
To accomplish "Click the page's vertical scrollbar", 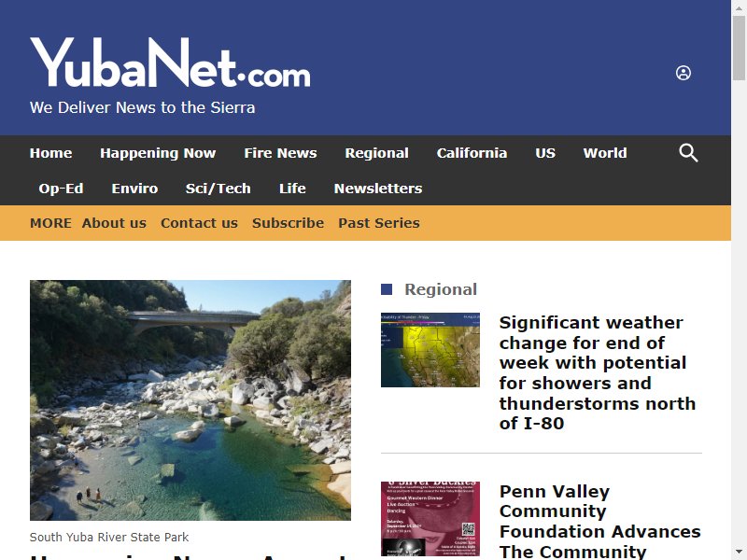I will click(739, 280).
